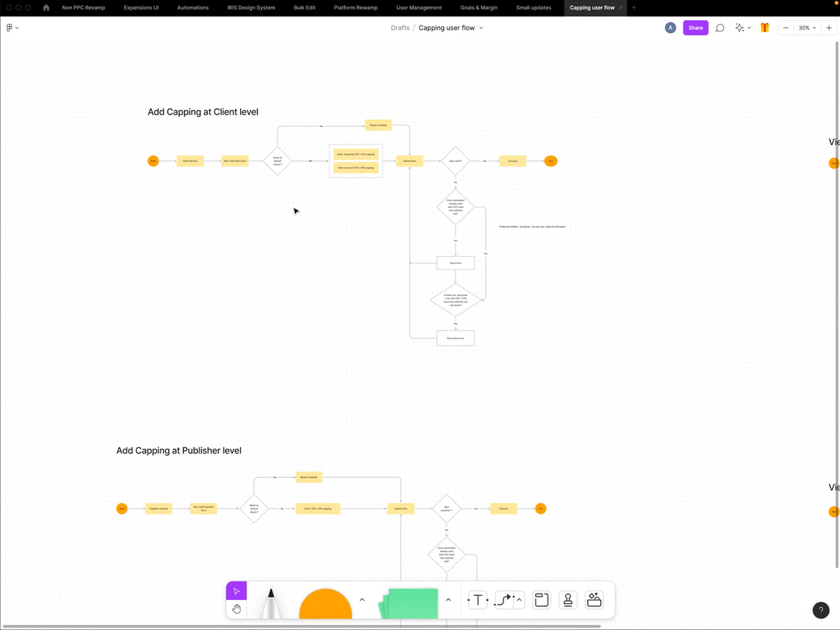840x630 pixels.
Task: Open the stamp tool
Action: click(568, 600)
